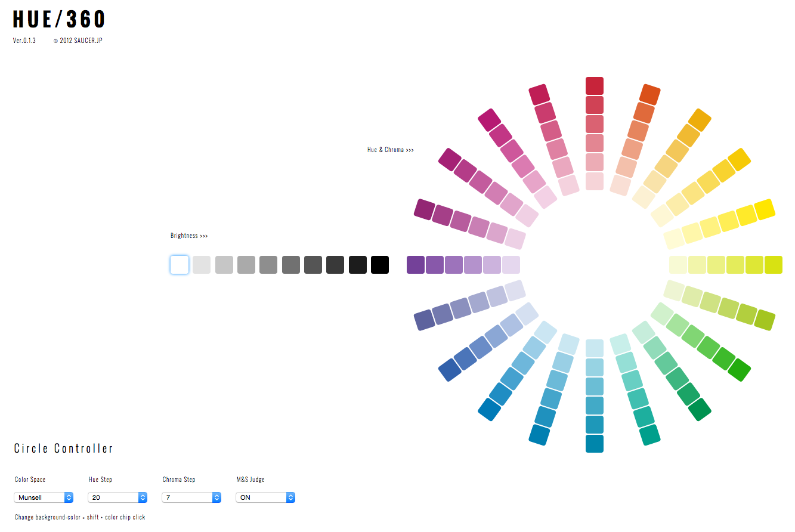Click the darkest purple chip in horizontal row
Image resolution: width=795 pixels, height=532 pixels.
coord(416,265)
